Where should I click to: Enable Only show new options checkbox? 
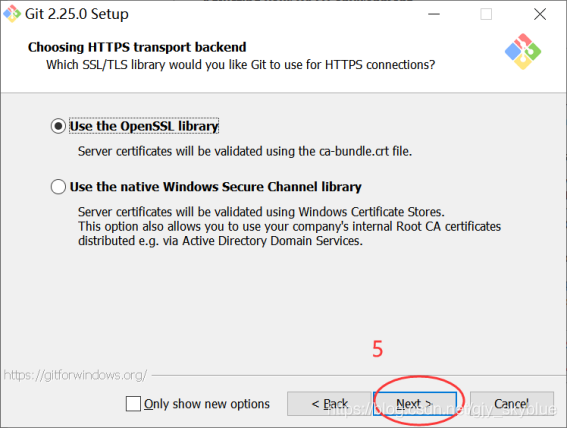(133, 403)
